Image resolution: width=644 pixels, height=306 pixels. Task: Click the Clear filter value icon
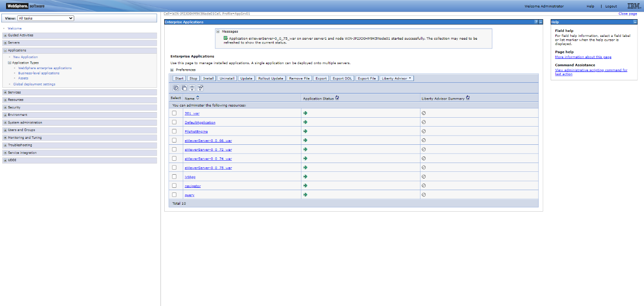click(x=201, y=88)
